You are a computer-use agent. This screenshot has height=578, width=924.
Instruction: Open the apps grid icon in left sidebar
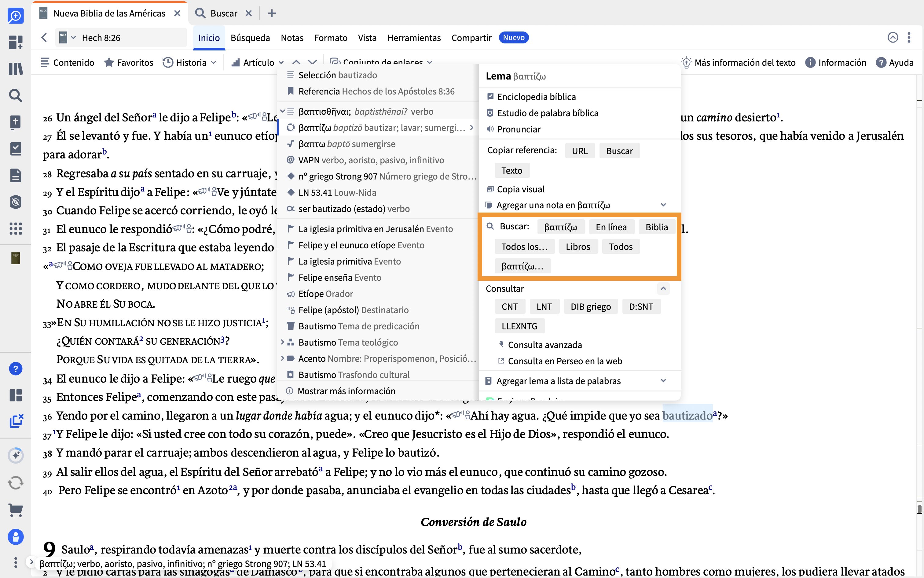click(16, 229)
